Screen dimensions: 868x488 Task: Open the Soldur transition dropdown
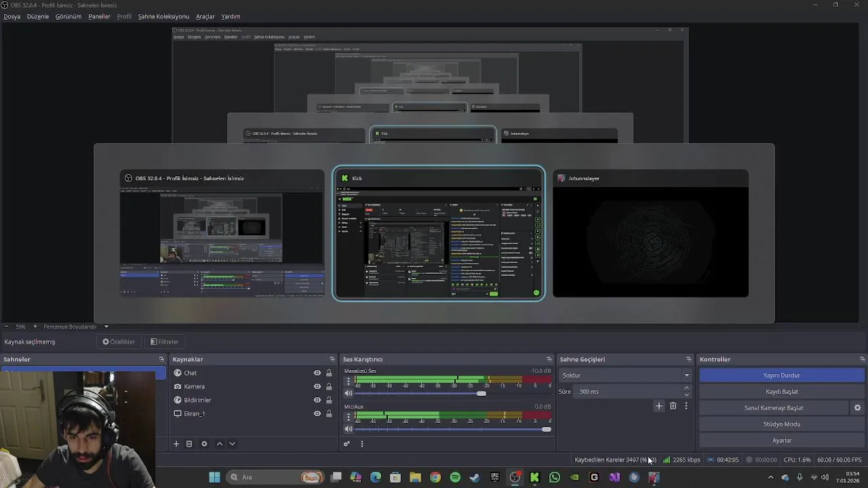click(x=625, y=375)
